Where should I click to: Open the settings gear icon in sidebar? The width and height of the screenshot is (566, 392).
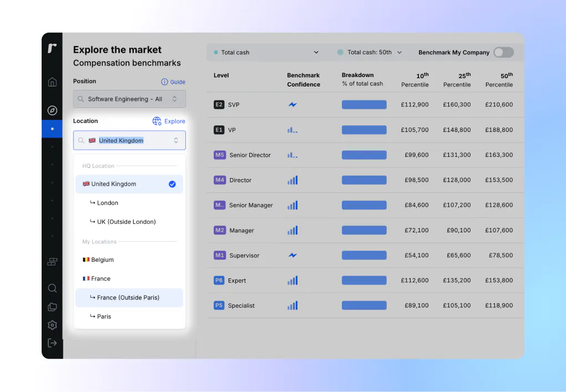click(52, 325)
